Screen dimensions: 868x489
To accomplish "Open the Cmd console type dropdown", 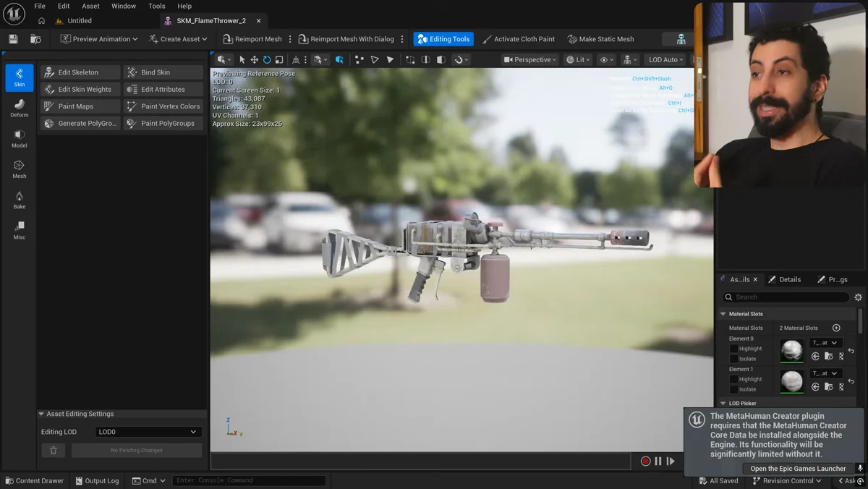I will pos(149,480).
